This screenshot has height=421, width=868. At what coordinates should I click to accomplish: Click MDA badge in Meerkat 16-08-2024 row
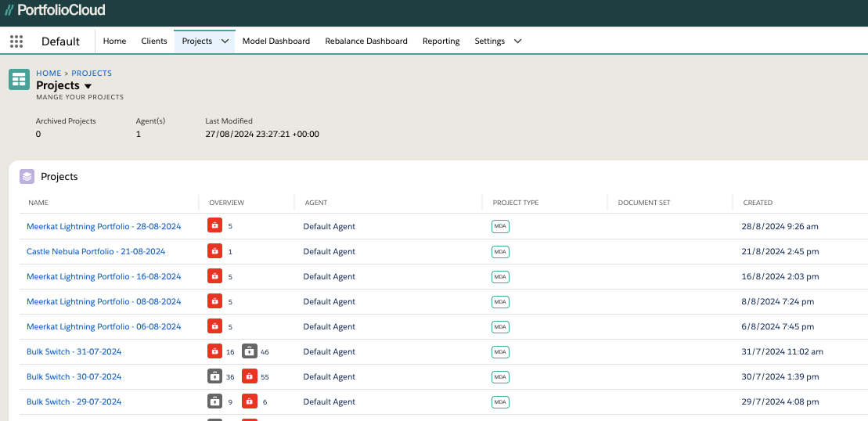pos(500,276)
